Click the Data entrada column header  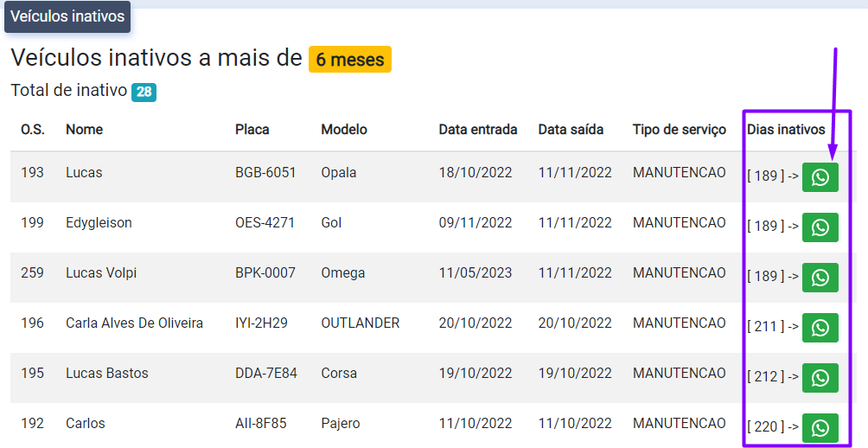coord(478,130)
